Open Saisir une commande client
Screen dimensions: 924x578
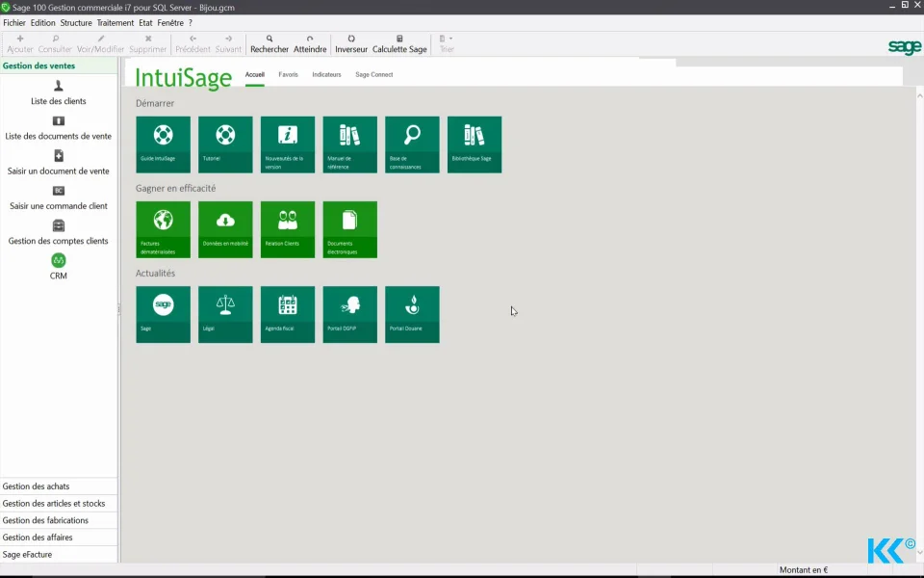[x=59, y=197]
